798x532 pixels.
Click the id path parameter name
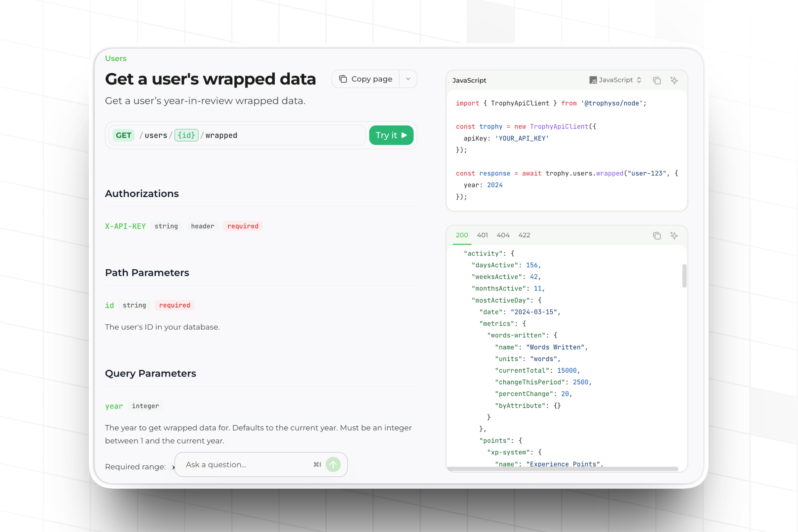109,305
